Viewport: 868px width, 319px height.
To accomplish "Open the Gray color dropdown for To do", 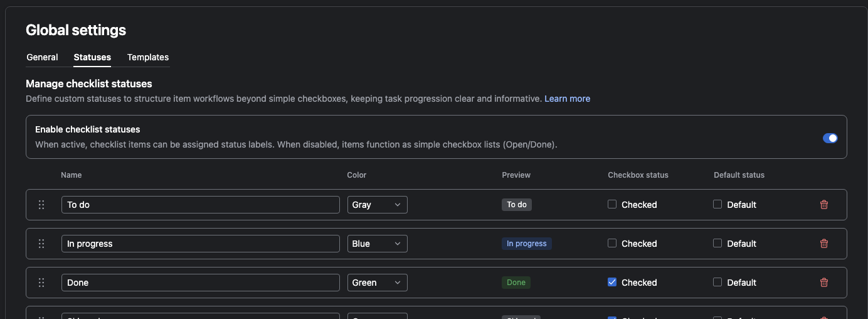I will click(x=378, y=205).
